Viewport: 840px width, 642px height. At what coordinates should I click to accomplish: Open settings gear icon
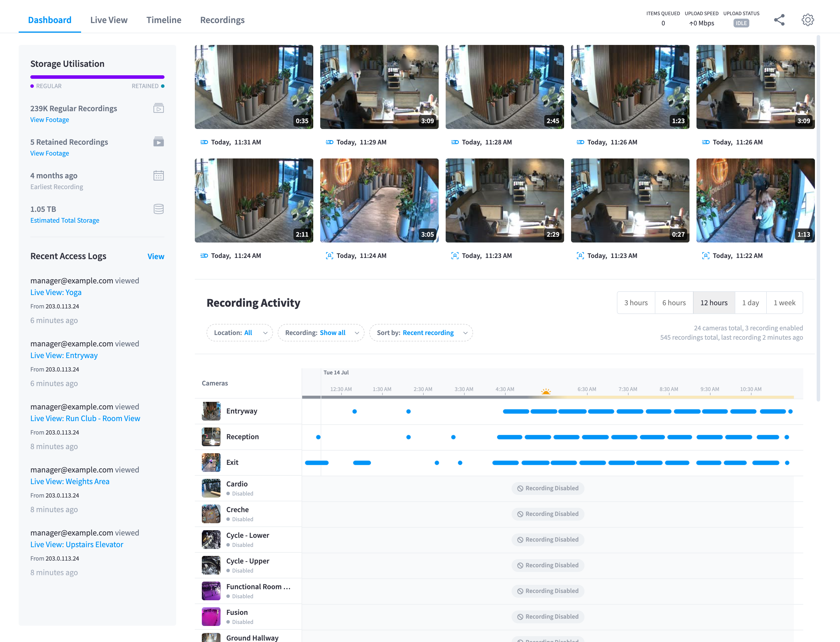tap(808, 20)
